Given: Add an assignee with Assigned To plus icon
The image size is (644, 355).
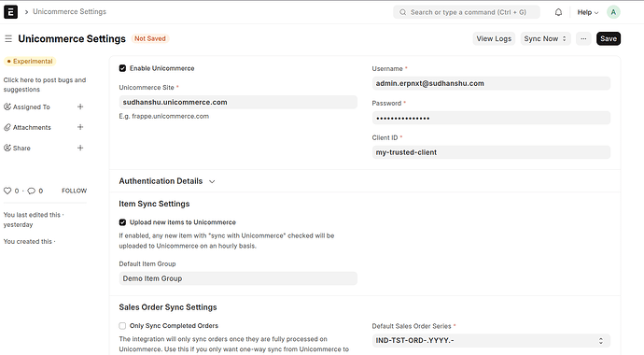Looking at the screenshot, I should (80, 106).
